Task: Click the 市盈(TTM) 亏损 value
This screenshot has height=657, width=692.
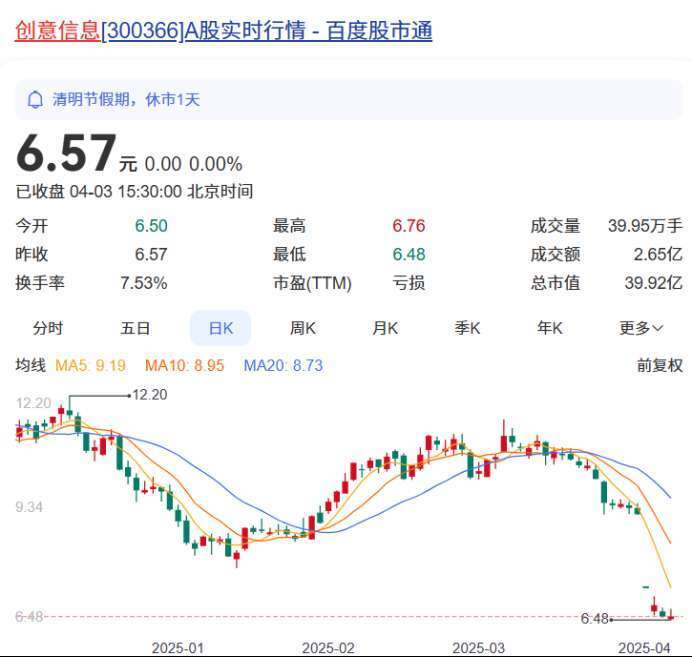Action: pyautogui.click(x=409, y=283)
